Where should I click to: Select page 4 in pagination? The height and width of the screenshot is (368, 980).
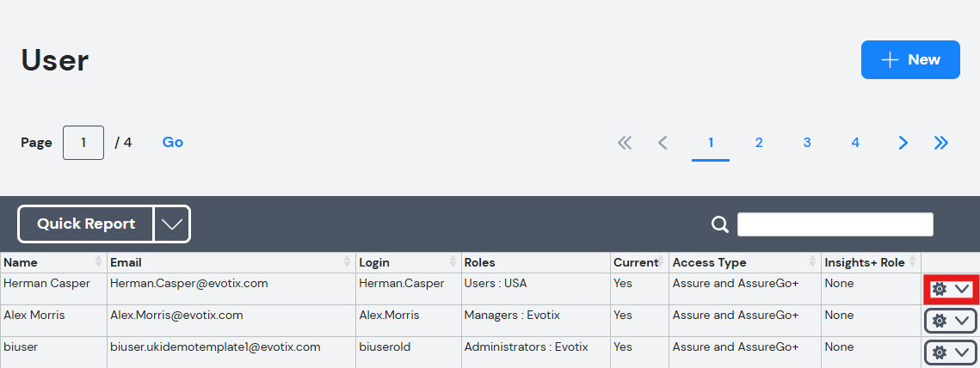[855, 143]
